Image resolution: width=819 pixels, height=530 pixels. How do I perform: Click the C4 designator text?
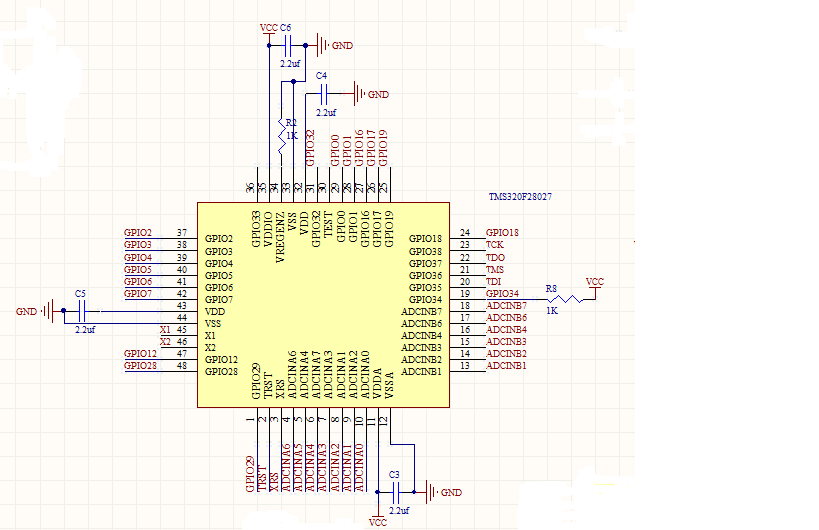(x=321, y=76)
